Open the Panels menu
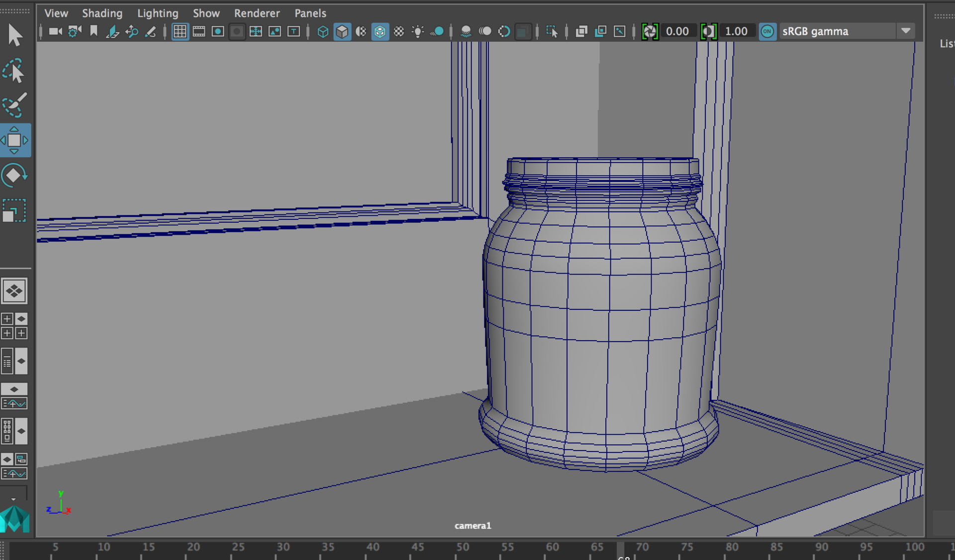This screenshot has width=955, height=560. pos(310,13)
